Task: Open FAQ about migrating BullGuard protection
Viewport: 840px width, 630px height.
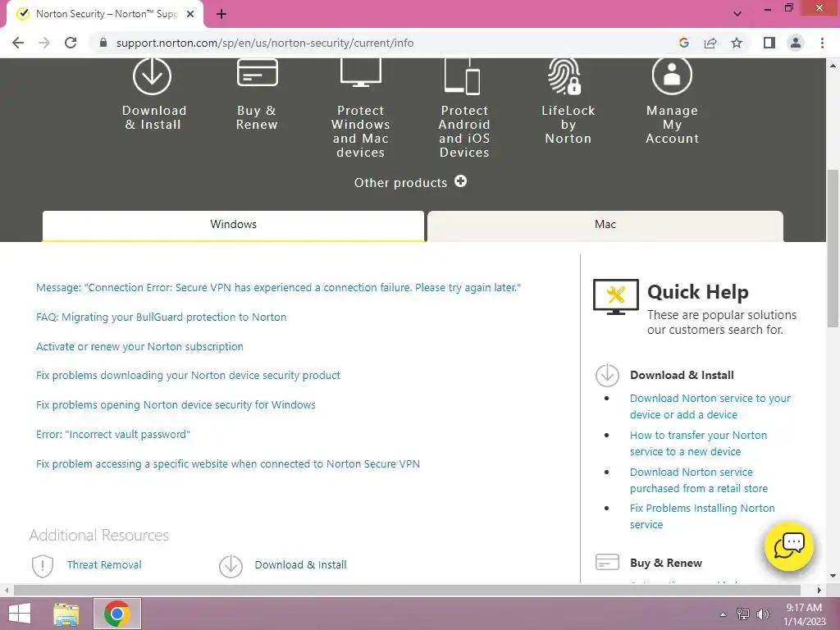Action: tap(161, 317)
